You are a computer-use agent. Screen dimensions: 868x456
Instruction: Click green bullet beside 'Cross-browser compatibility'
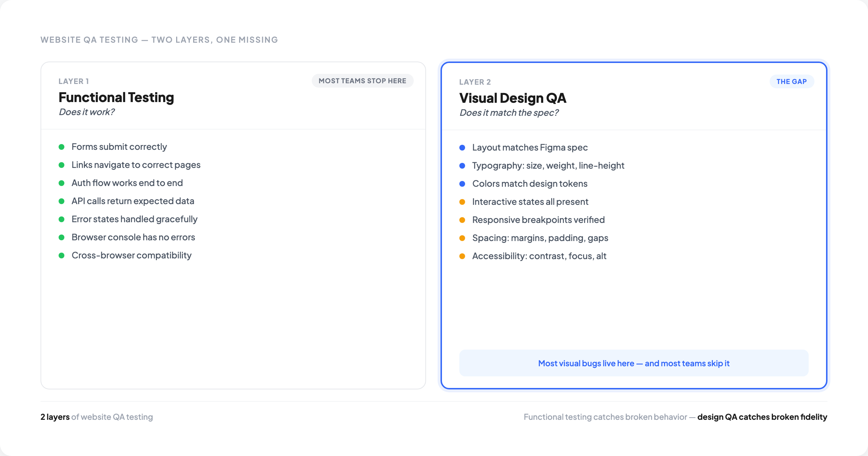pyautogui.click(x=61, y=256)
